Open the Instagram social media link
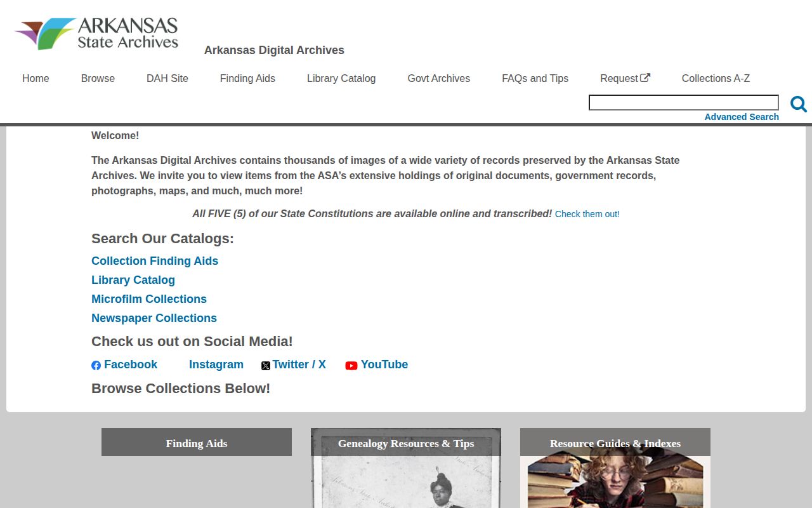Screen dimensions: 812x508 click(216, 364)
